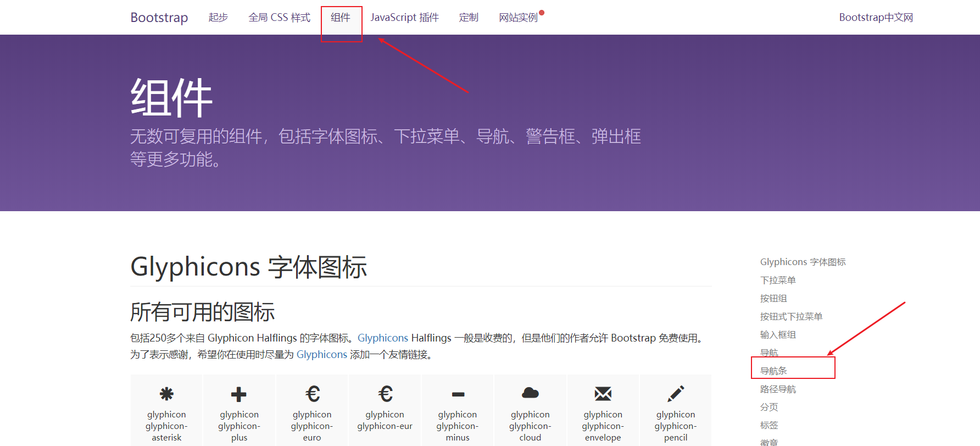
Task: Open the JavaScript 插件 nav item
Action: [x=405, y=18]
